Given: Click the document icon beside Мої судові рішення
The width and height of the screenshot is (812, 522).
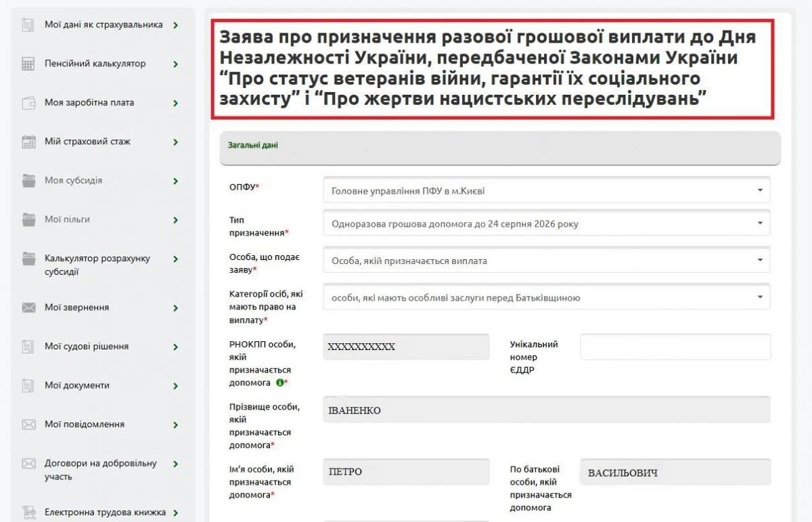Looking at the screenshot, I should pyautogui.click(x=28, y=347).
